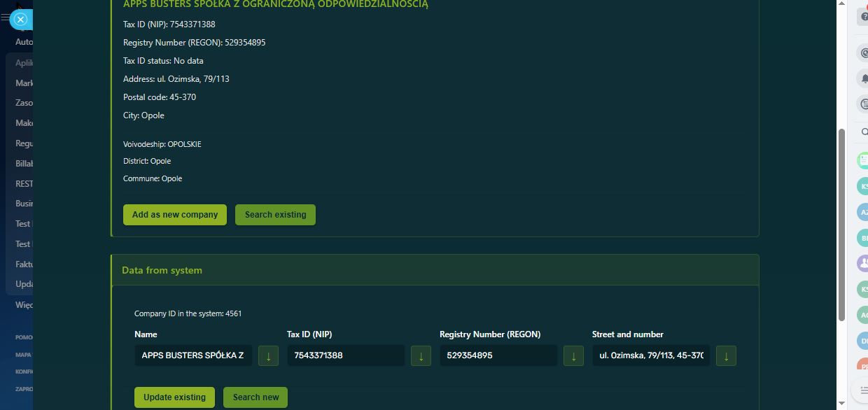The height and width of the screenshot is (410, 868).
Task: Click the search magnifier in right sidebar
Action: [864, 132]
